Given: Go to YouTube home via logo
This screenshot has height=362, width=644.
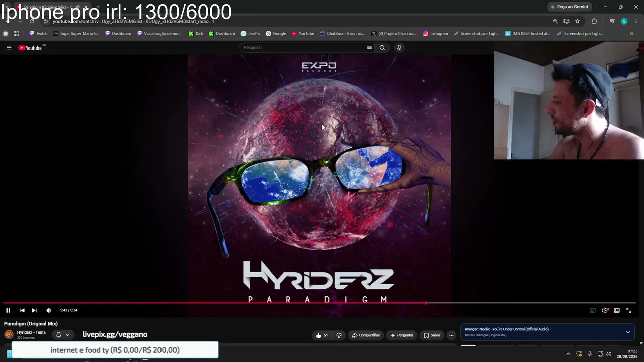Looking at the screenshot, I should coord(31,48).
